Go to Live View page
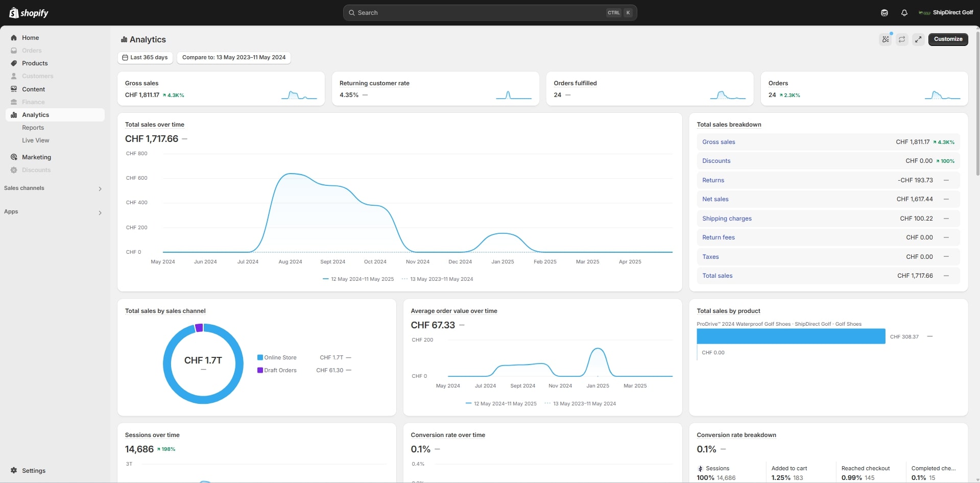 pos(35,140)
